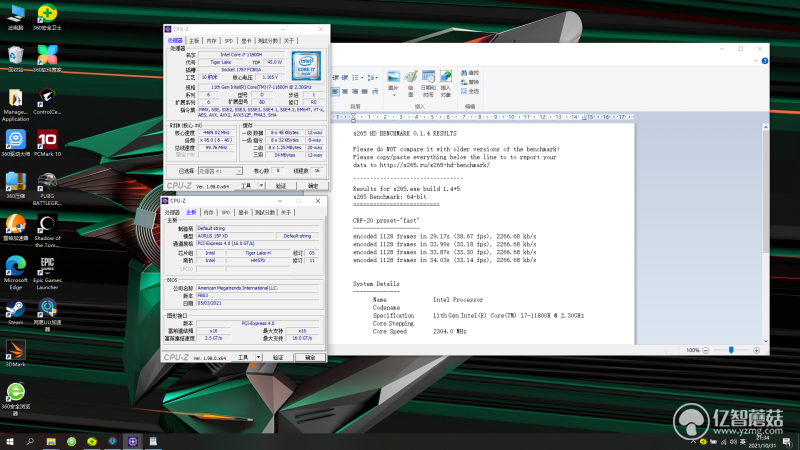Open PUBG BATTLEGROUNDS desktop icon
Image resolution: width=800 pixels, height=450 pixels.
pyautogui.click(x=47, y=189)
